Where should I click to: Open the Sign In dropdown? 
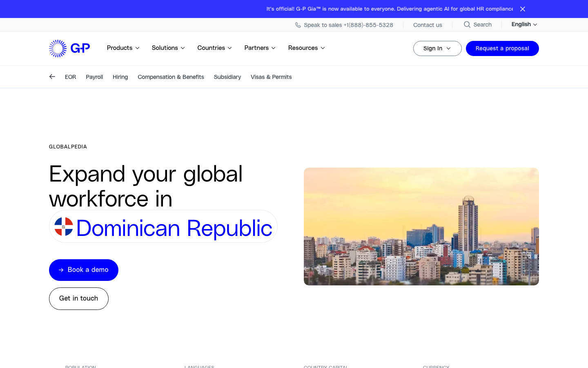(437, 48)
